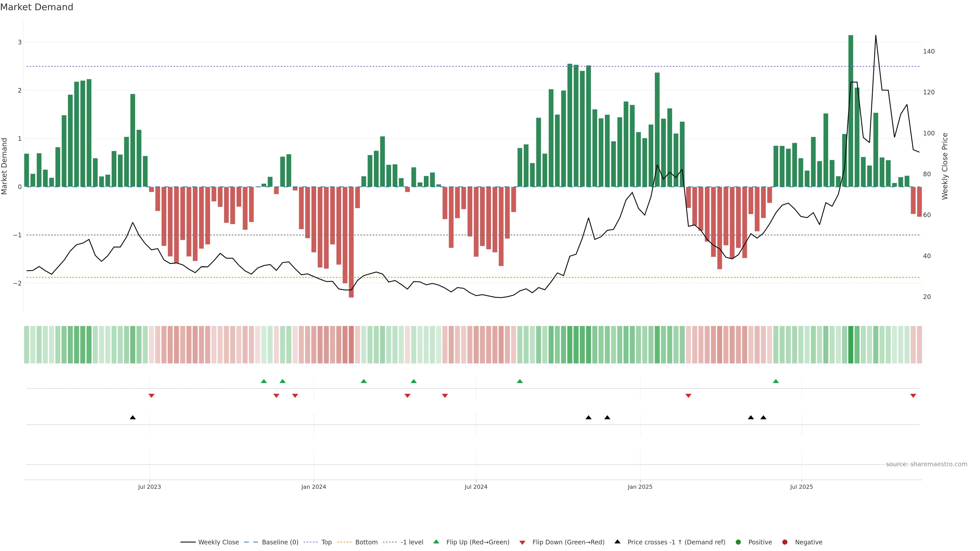Click green Flip Up legend triangle

click(436, 542)
